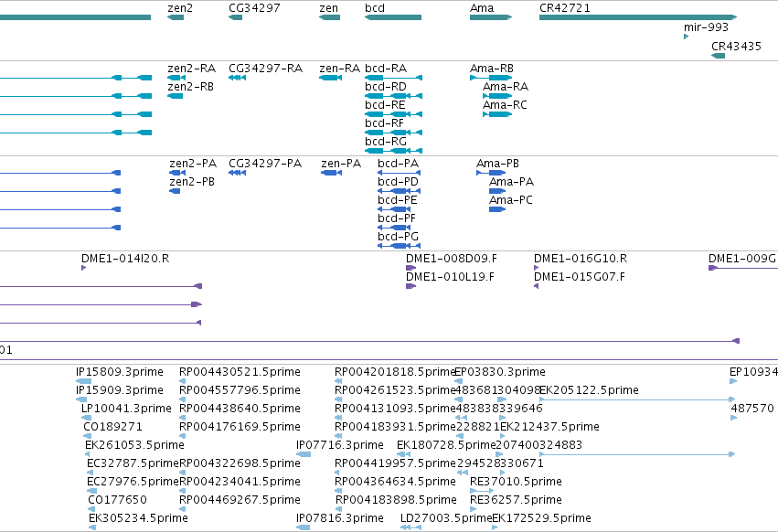Click protein Ama-PA
This screenshot has width=778, height=532.
coord(497,191)
